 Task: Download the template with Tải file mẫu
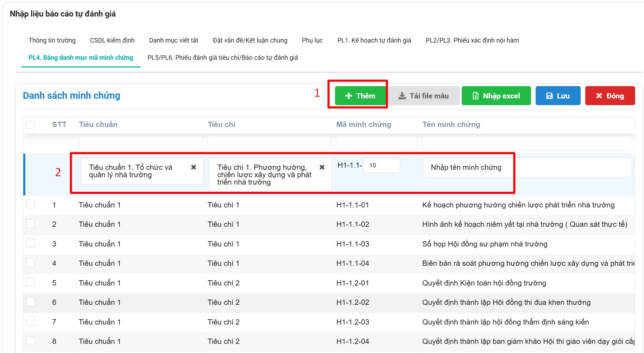coord(424,96)
